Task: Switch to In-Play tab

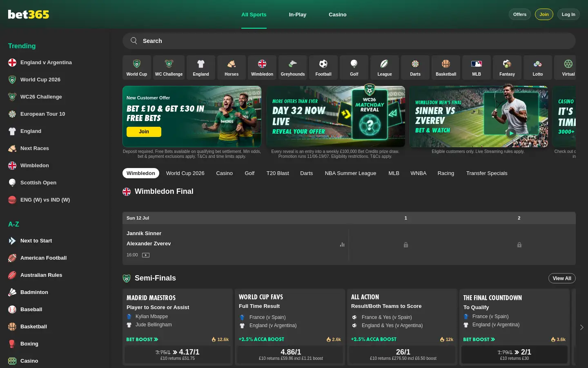Action: coord(298,15)
